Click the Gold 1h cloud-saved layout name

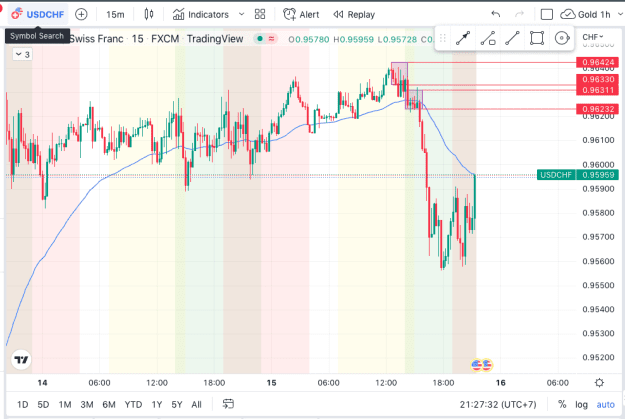[x=586, y=15]
